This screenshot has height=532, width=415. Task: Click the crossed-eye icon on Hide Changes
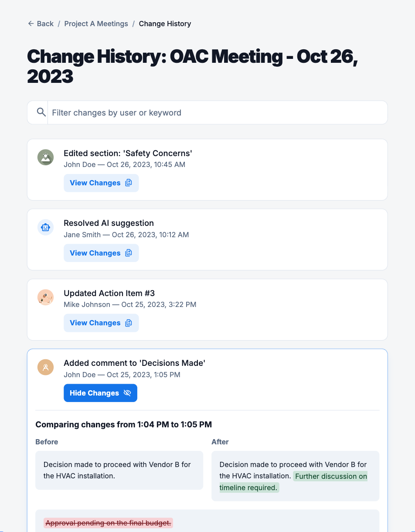127,393
